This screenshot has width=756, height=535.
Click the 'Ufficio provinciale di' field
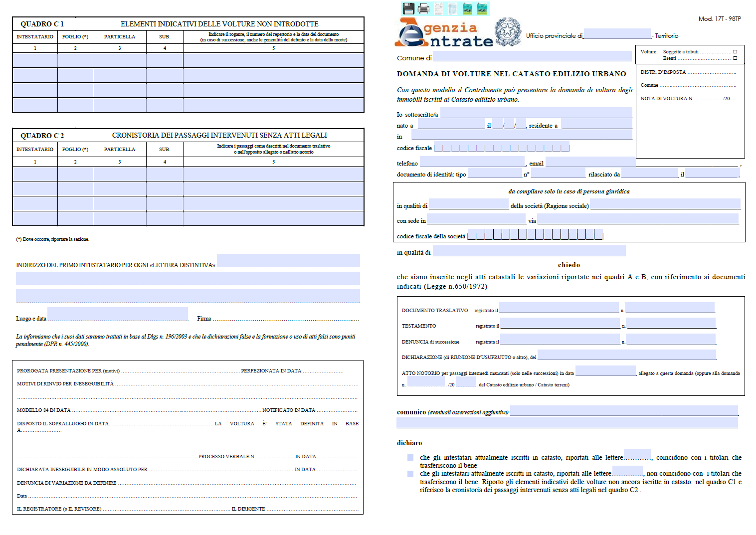pos(617,34)
